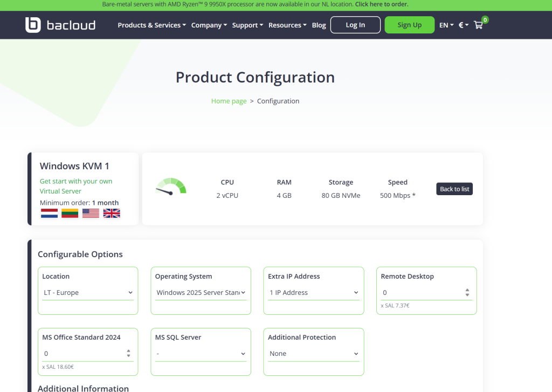Click the 'Configurable Options' heading

(x=80, y=255)
